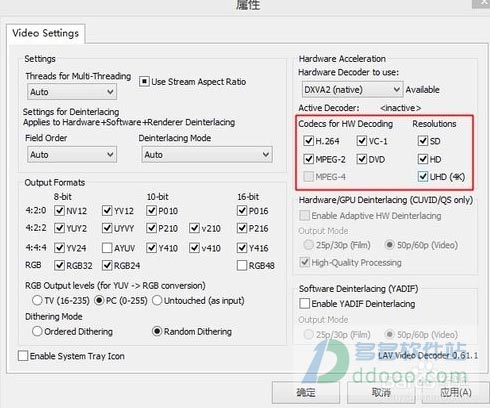The width and height of the screenshot is (490, 408).
Task: Click the <inactive> Active Decoder value
Action: click(400, 108)
